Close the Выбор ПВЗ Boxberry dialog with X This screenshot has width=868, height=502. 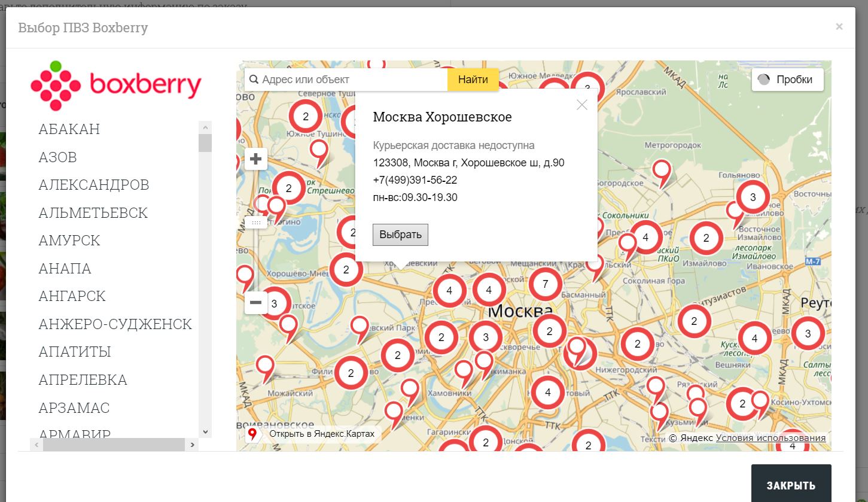[x=839, y=26]
